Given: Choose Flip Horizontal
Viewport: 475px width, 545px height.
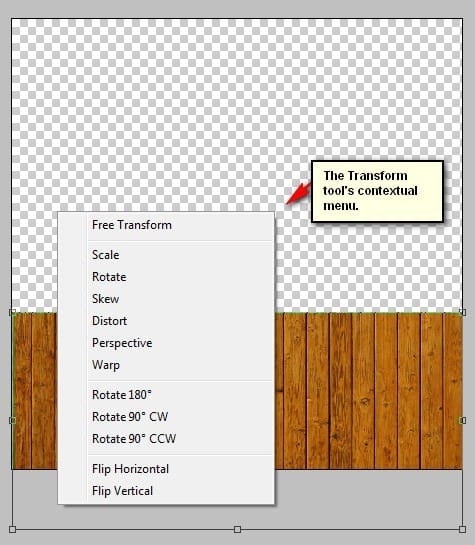Looking at the screenshot, I should click(x=166, y=469).
